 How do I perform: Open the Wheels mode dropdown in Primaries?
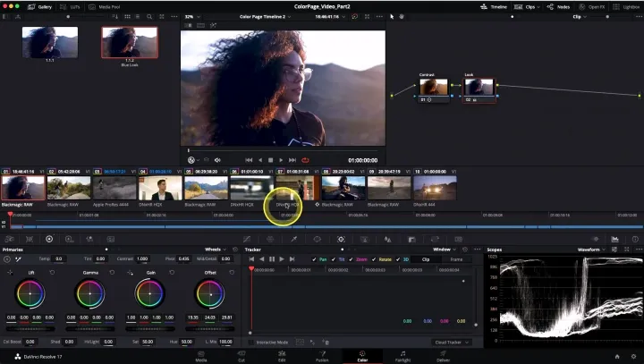click(216, 250)
